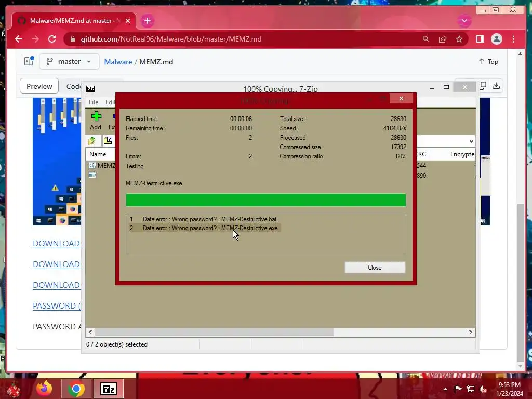Click the copy raw file icon
Viewport: 532px width, 399px height.
coord(484,86)
